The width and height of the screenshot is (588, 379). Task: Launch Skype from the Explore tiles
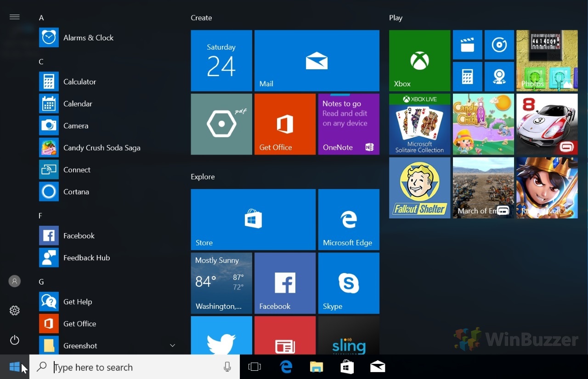pos(349,283)
